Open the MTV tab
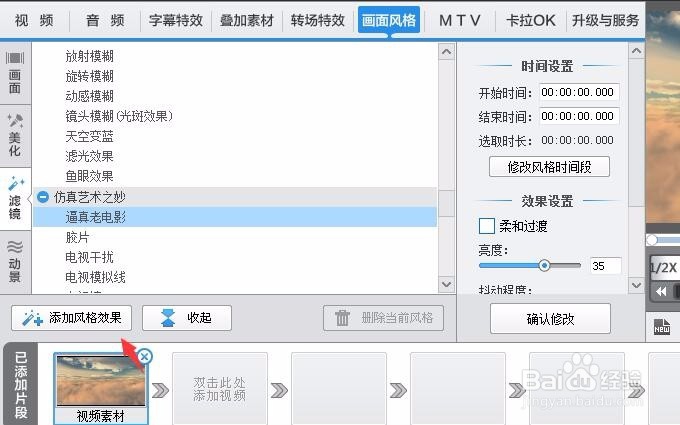This screenshot has height=425, width=680. coord(460,20)
